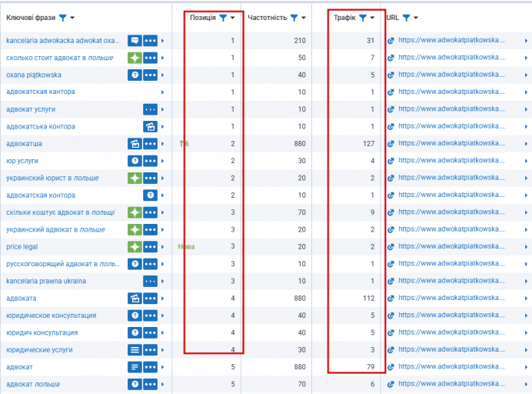Open keyword юридические услуги

coord(39,350)
